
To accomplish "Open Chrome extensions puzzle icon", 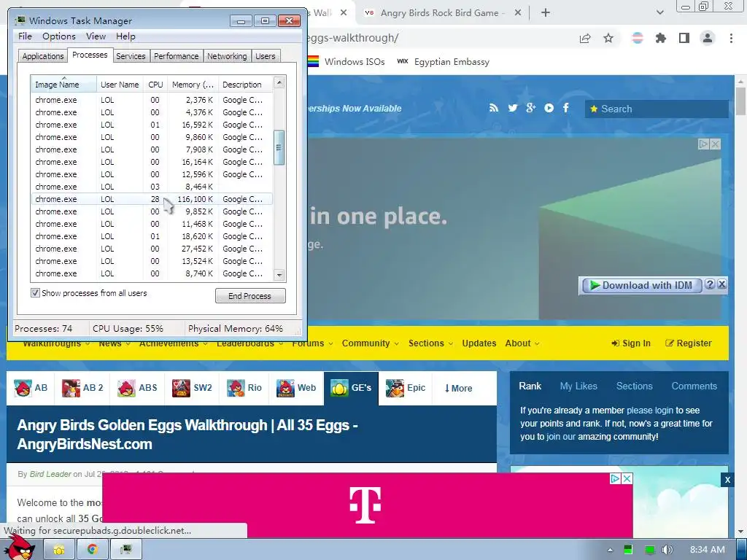I will (x=660, y=38).
